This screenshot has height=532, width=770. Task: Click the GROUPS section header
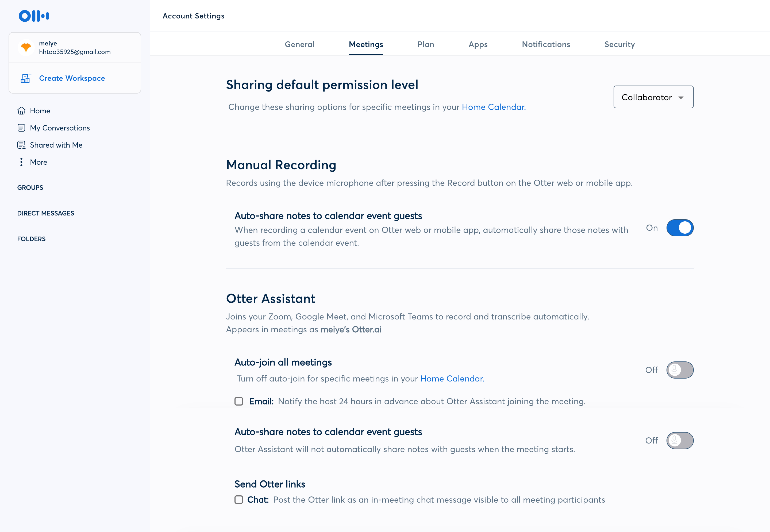(x=30, y=188)
